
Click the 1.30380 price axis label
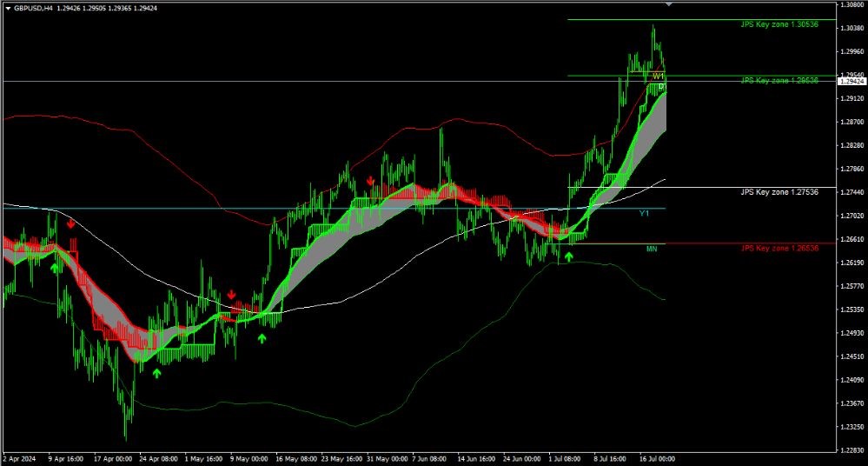pos(852,28)
